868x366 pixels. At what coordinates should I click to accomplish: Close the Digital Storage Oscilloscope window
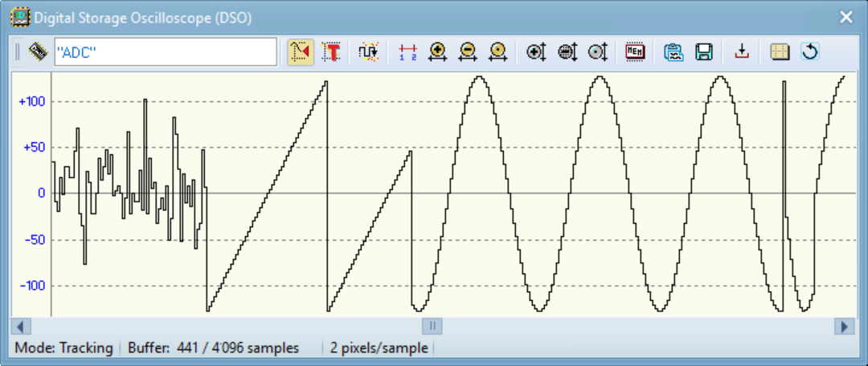(845, 18)
